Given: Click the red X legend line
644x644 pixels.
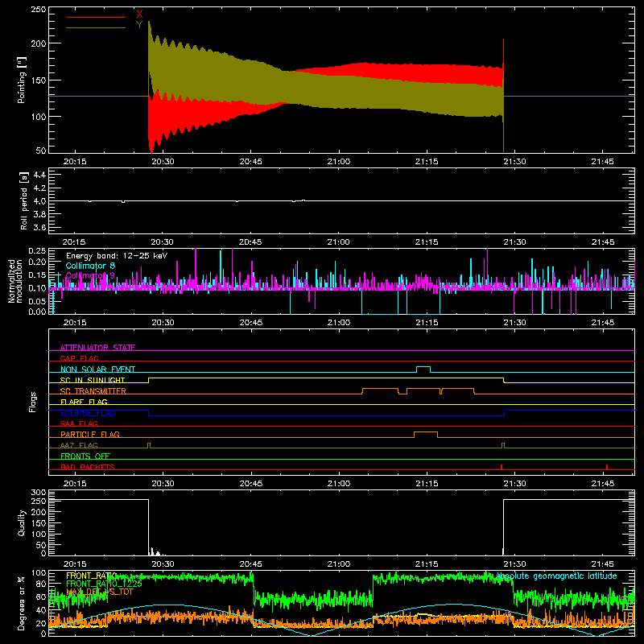Looking at the screenshot, I should 96,17.
